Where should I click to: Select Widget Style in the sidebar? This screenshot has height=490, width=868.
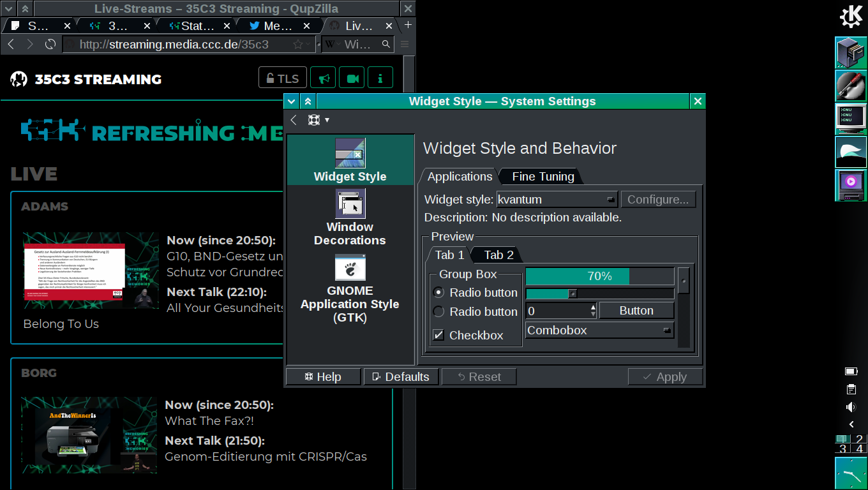350,160
